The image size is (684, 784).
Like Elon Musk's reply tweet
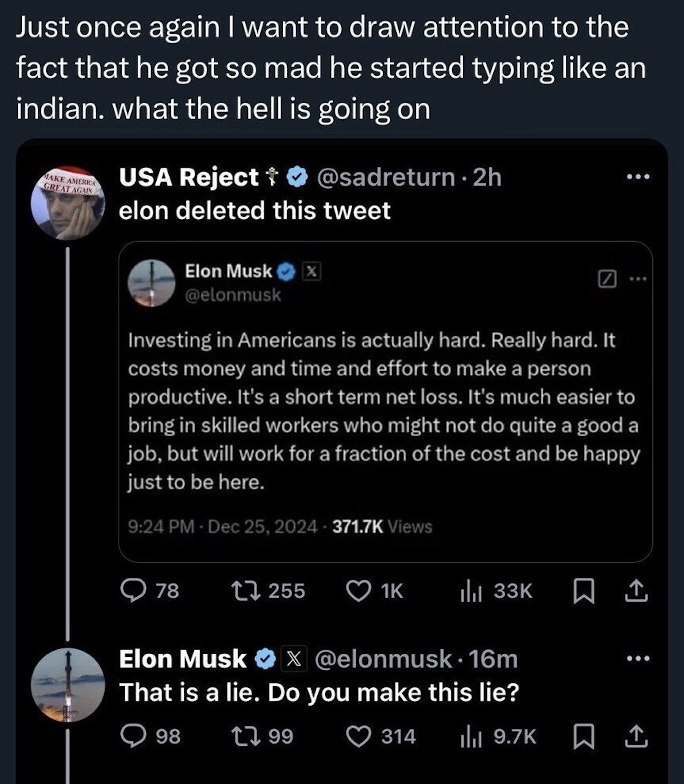(x=358, y=736)
